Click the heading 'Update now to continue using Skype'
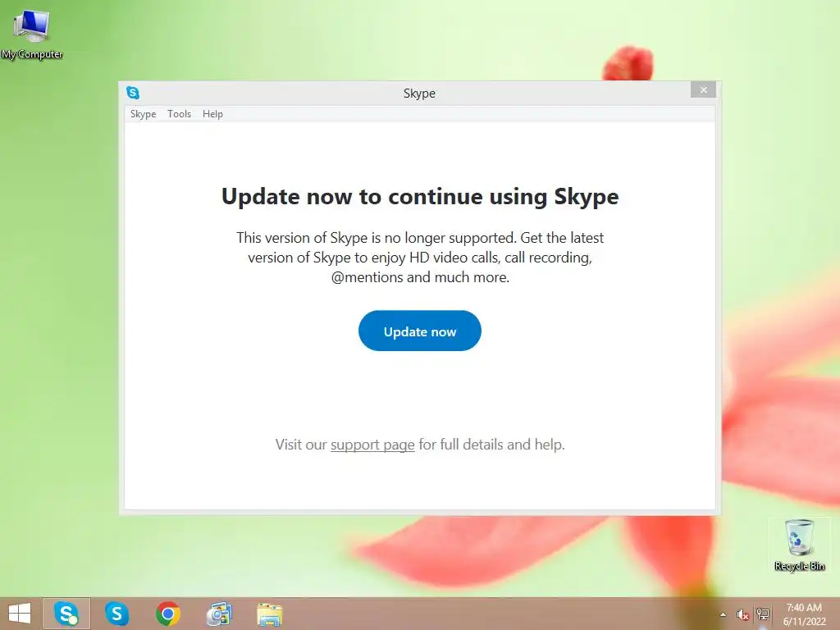Image resolution: width=840 pixels, height=630 pixels. [420, 197]
